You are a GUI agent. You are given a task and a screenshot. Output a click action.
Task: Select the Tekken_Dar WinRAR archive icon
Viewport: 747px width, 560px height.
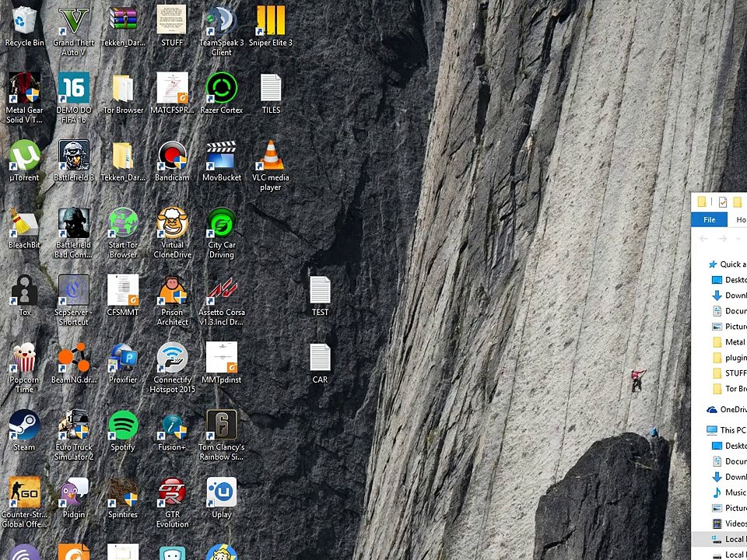coord(123,26)
